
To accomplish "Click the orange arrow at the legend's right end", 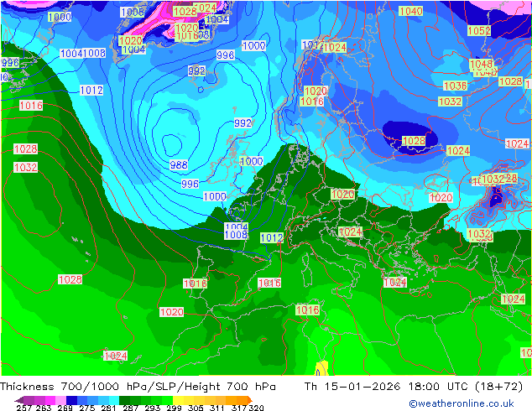I will pos(250,400).
